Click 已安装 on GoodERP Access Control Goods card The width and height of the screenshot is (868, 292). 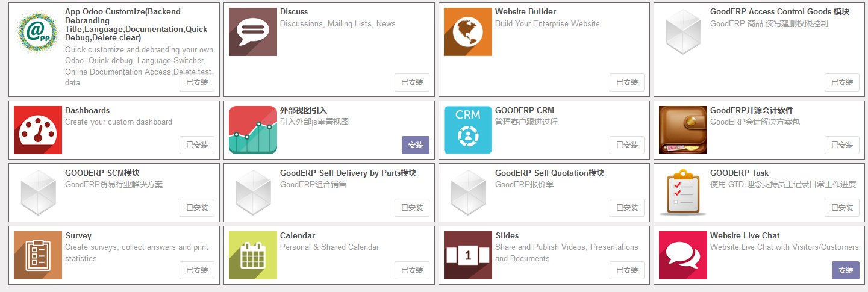(842, 82)
